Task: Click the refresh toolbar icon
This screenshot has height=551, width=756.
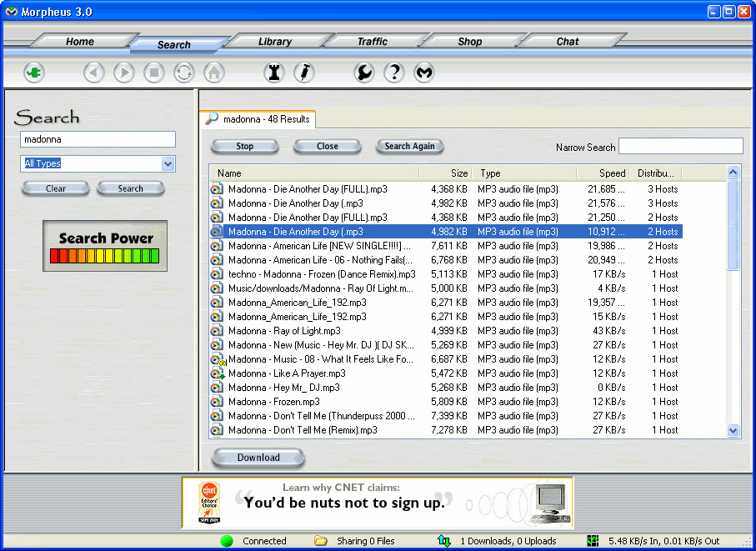Action: (184, 73)
